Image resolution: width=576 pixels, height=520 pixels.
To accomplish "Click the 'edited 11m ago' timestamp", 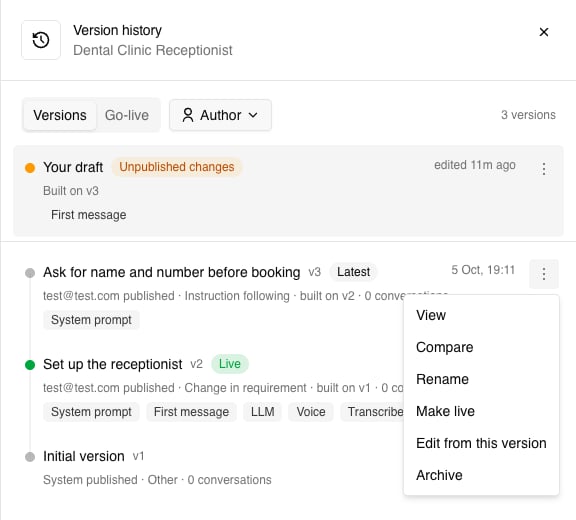I will [475, 165].
